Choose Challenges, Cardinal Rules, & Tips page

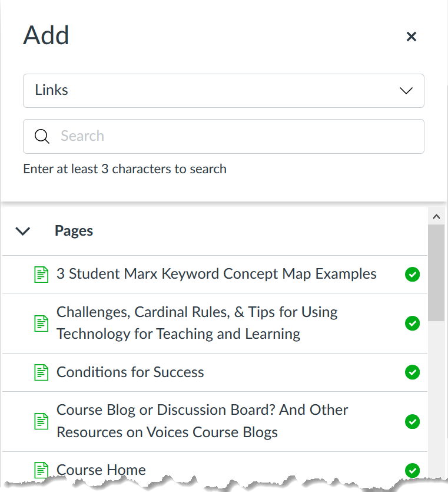(x=197, y=323)
